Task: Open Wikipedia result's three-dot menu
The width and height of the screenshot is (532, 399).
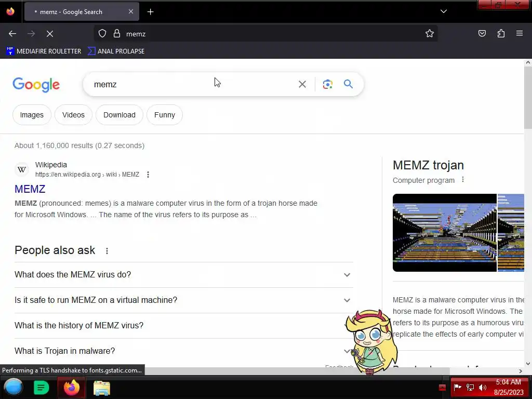Action: (x=148, y=175)
